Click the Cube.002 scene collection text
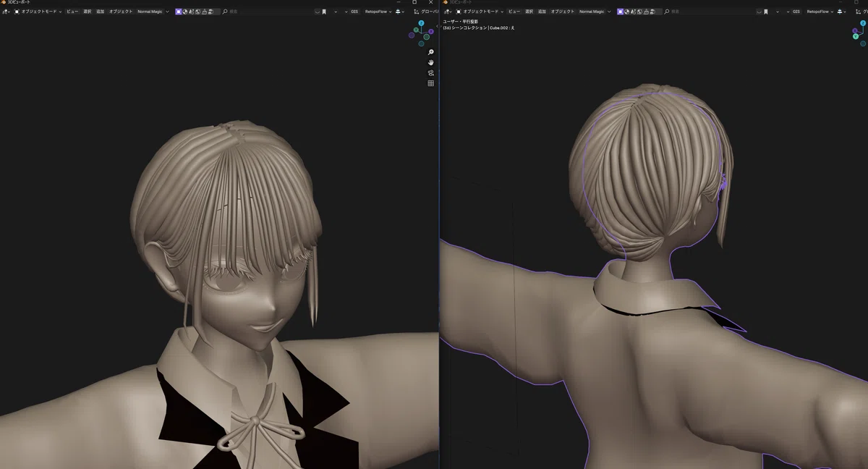868x469 pixels. 479,28
